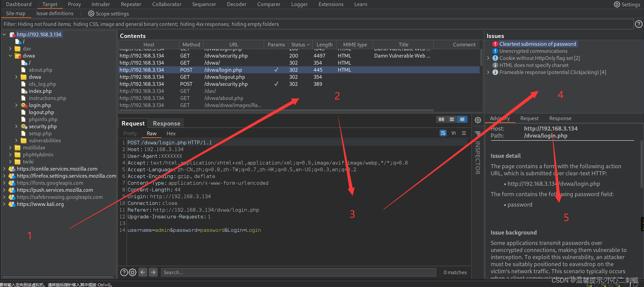Switch to the Response tab in message editor
The width and height of the screenshot is (644, 287).
point(166,123)
